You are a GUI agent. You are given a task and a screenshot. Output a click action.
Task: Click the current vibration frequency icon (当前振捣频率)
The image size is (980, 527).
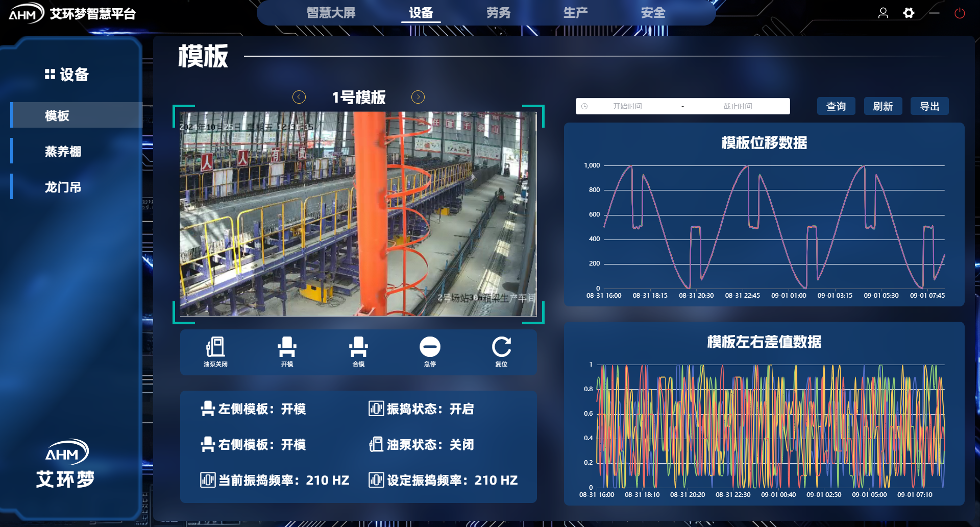pyautogui.click(x=208, y=480)
